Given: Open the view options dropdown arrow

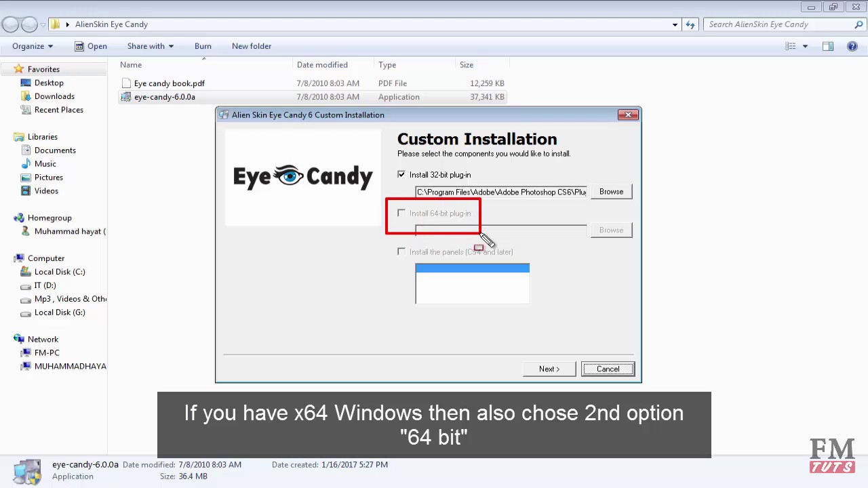Looking at the screenshot, I should (x=805, y=46).
